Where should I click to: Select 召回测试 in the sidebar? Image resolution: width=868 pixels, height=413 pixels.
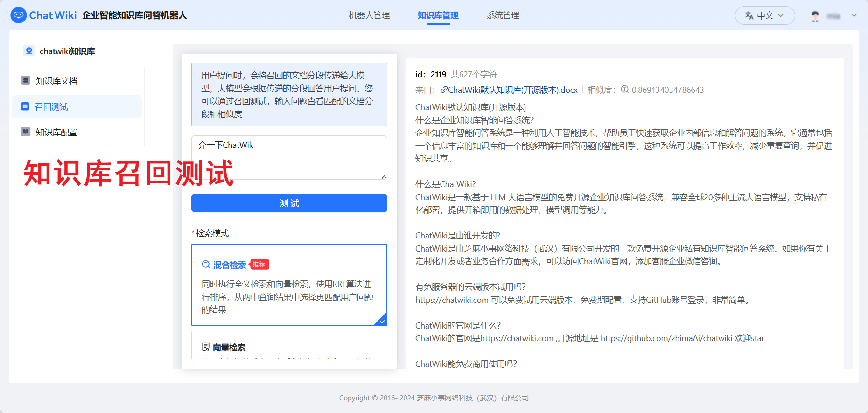77,106
